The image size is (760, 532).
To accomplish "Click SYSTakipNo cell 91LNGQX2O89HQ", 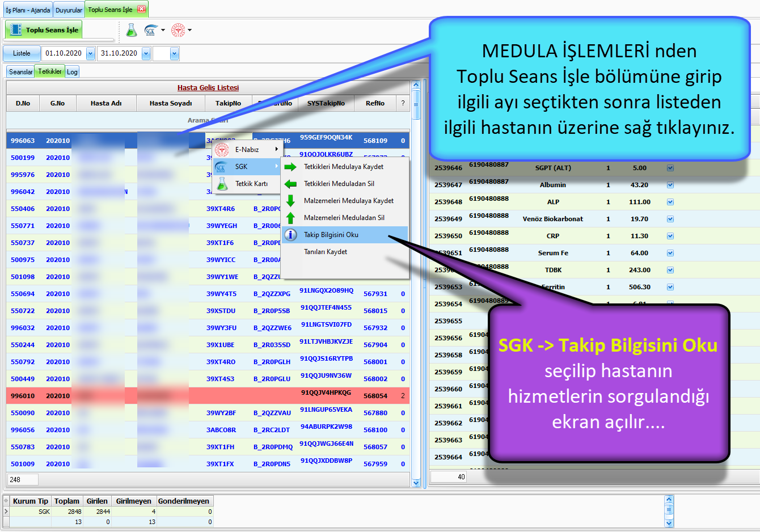I will [326, 290].
